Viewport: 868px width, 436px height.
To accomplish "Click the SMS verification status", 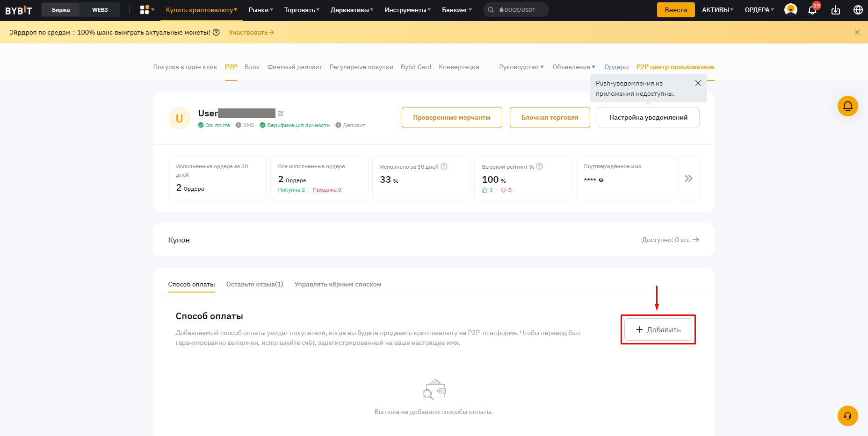I will 245,125.
